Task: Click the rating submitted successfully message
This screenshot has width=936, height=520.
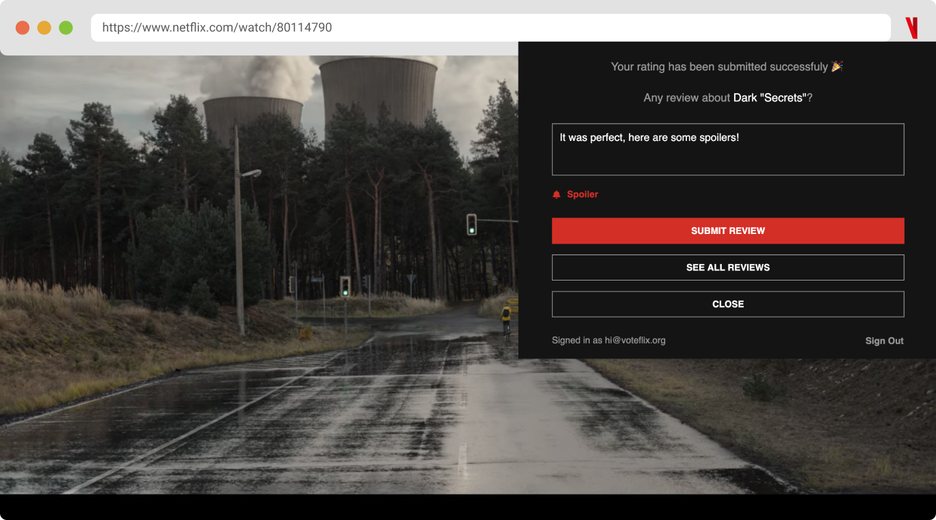Action: (719, 67)
